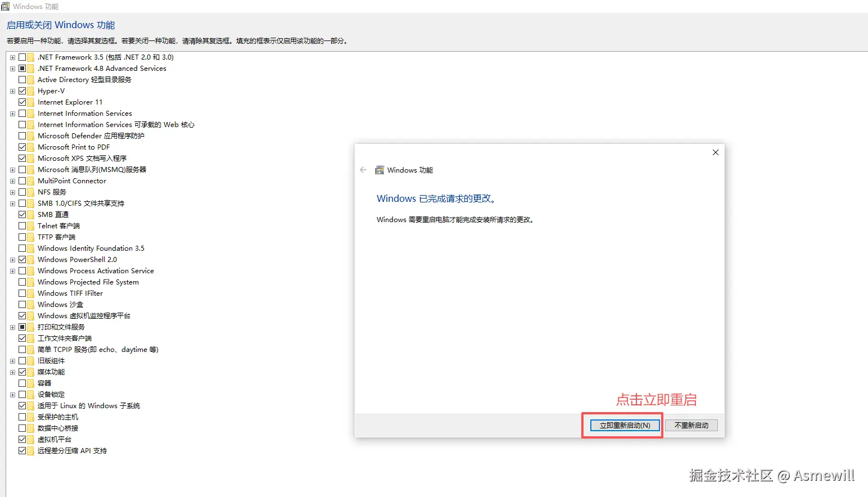This screenshot has width=868, height=497.
Task: Enable the Microsoft 消息队列(MSMQ)服务器 checkbox
Action: 22,170
